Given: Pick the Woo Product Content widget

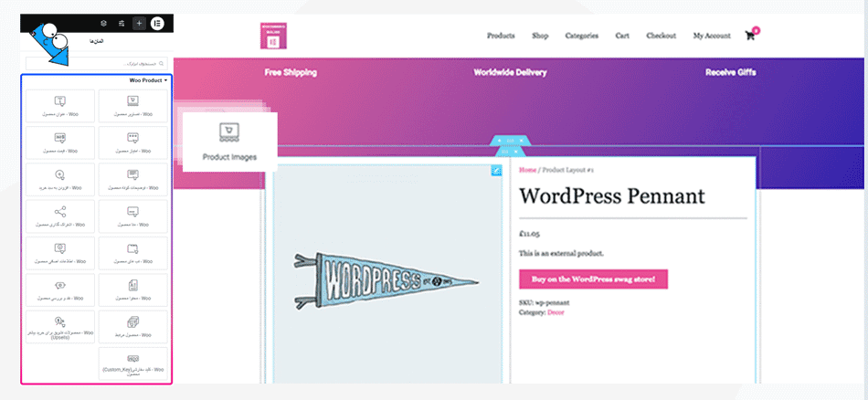Looking at the screenshot, I should [132, 289].
